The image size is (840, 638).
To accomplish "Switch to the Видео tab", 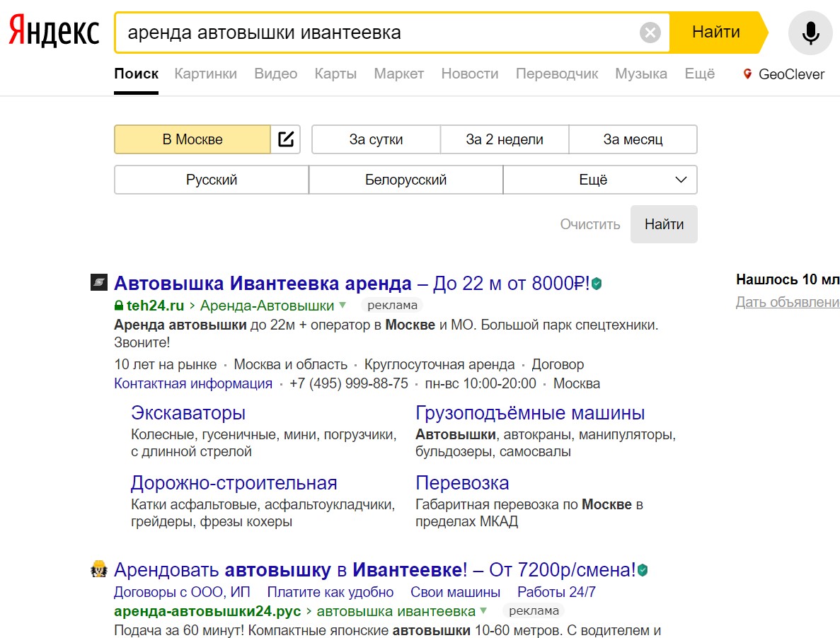I will coord(275,74).
